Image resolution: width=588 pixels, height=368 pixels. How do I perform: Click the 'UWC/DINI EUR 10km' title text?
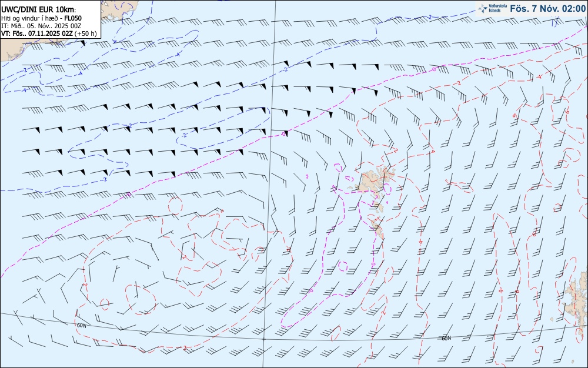[x=38, y=9]
